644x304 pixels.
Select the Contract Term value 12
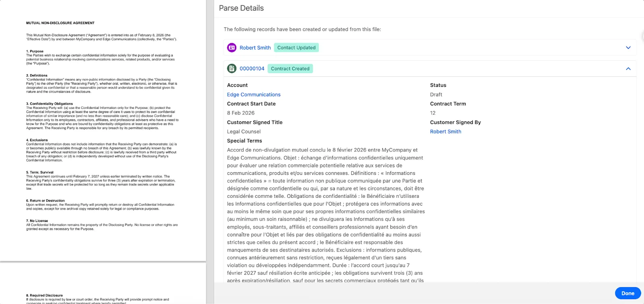433,113
